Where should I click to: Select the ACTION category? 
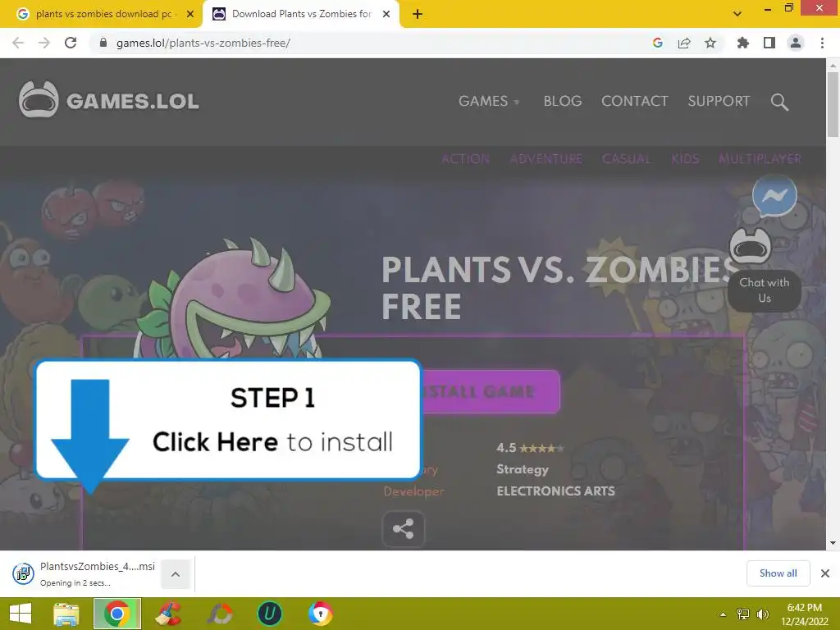[465, 158]
